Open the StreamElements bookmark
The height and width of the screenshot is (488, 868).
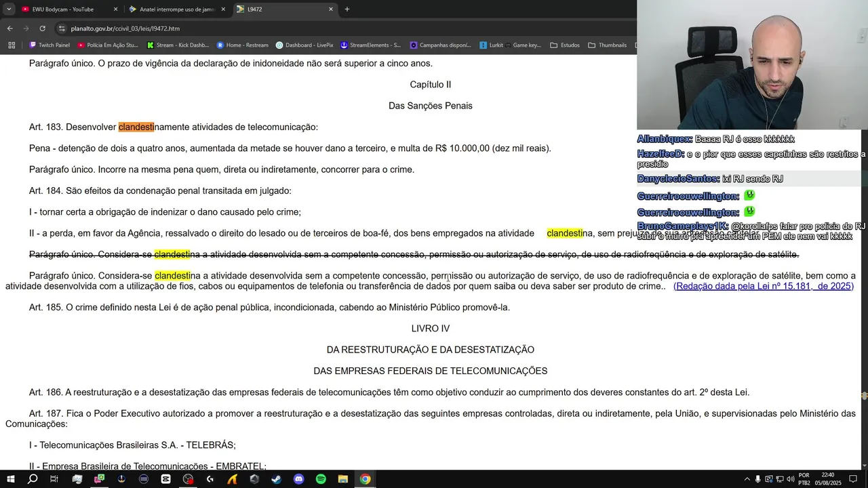[x=371, y=45]
